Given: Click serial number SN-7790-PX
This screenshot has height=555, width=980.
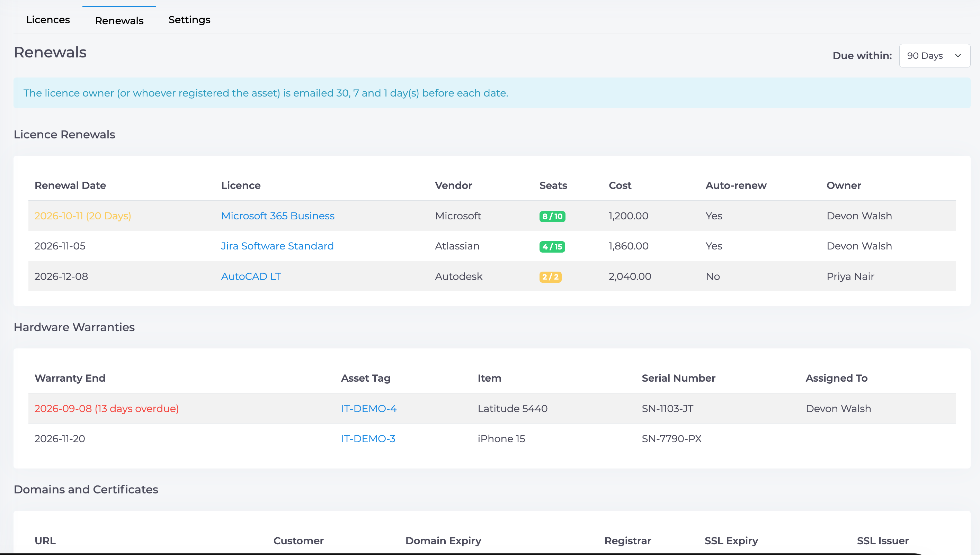Looking at the screenshot, I should click(671, 438).
